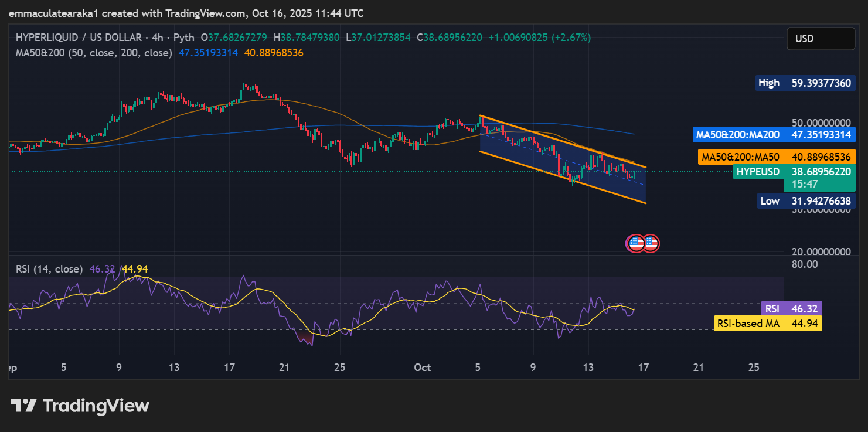Click the TradingView logo
Viewport: 868px width, 432px height.
coord(80,406)
